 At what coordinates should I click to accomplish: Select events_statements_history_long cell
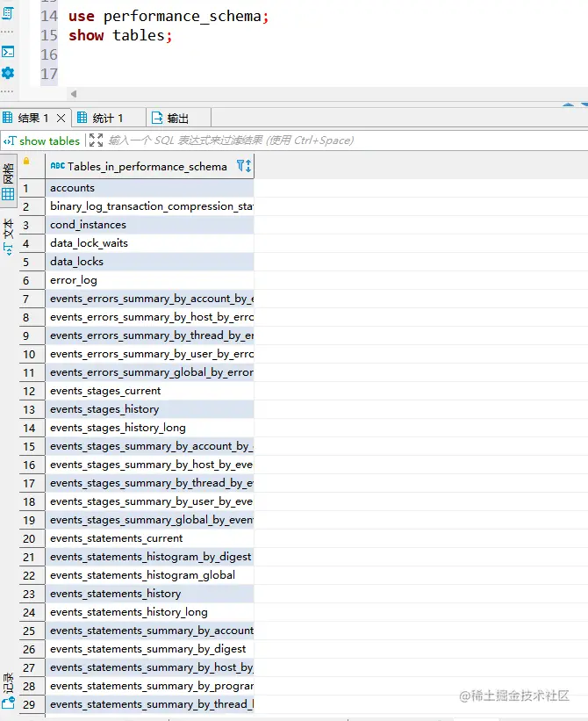point(149,612)
